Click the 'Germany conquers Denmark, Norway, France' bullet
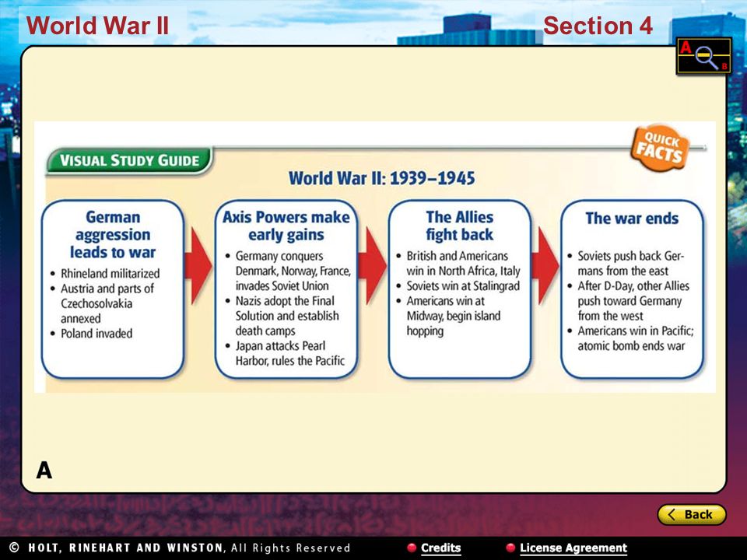 point(288,271)
